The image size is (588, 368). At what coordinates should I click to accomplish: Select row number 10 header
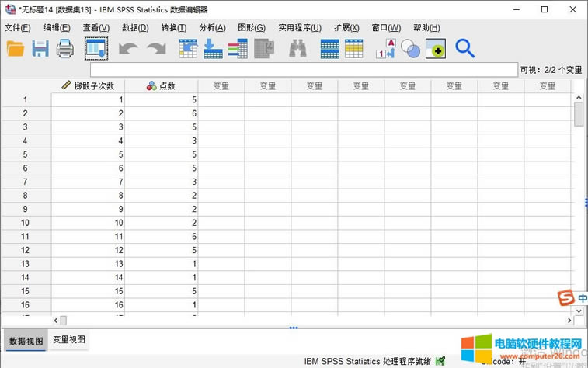[x=26, y=223]
